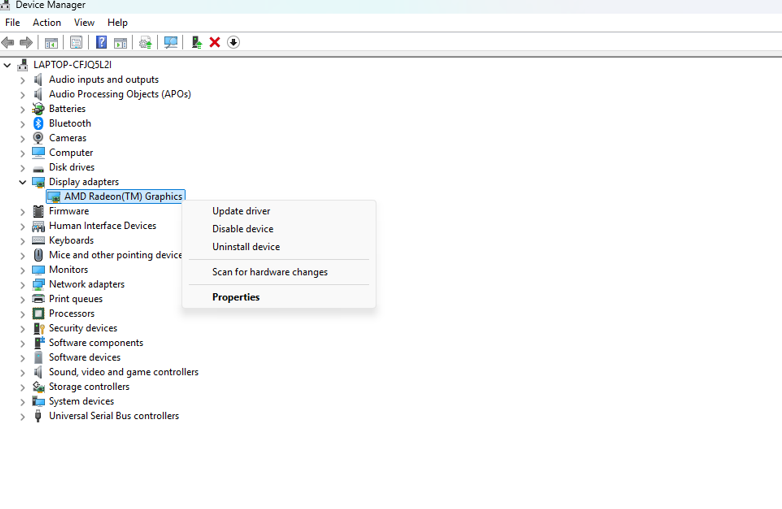The height and width of the screenshot is (509, 782).
Task: Collapse the Display adapters category
Action: (x=22, y=182)
